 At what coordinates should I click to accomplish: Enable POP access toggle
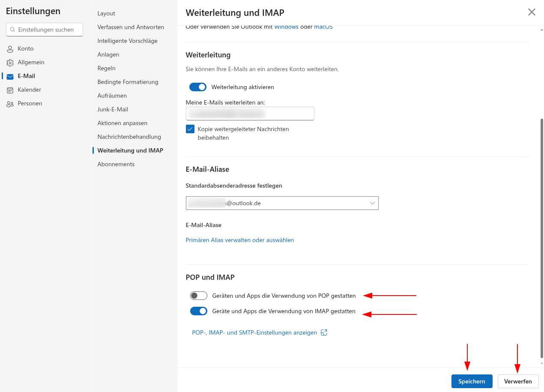click(199, 296)
